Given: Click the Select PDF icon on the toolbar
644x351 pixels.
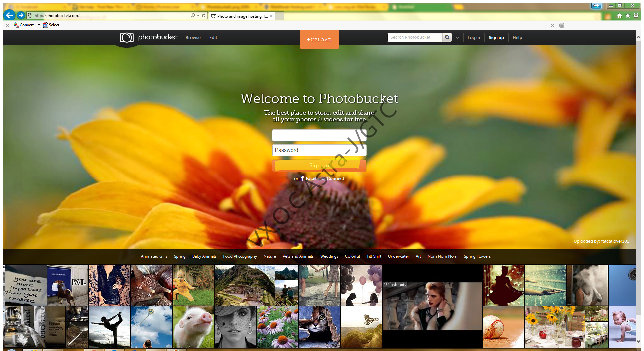Looking at the screenshot, I should (46, 25).
